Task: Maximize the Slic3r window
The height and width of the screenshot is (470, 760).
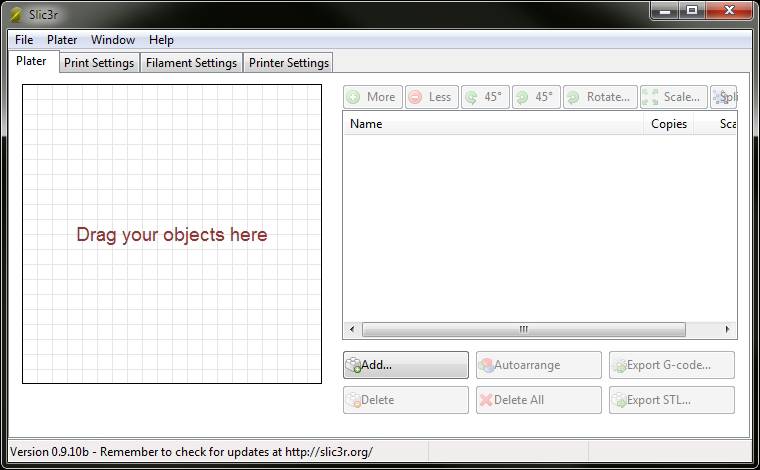Action: (x=692, y=11)
